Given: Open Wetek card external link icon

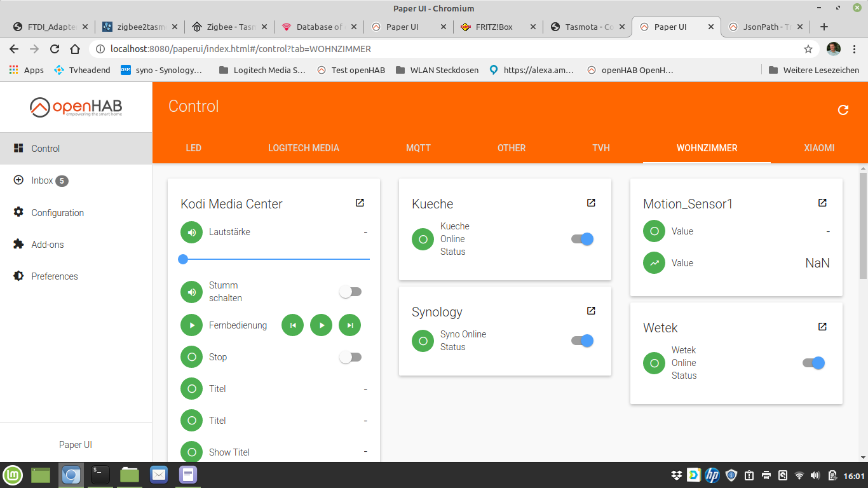Looking at the screenshot, I should [x=822, y=327].
